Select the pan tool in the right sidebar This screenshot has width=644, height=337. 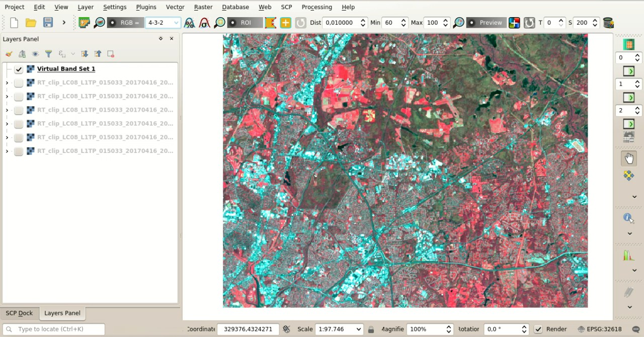pos(628,158)
